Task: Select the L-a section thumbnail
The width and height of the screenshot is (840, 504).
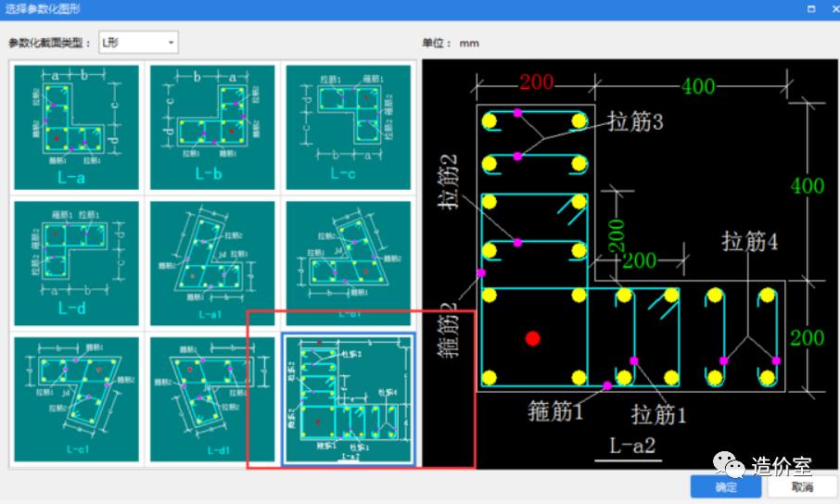Action: point(76,127)
